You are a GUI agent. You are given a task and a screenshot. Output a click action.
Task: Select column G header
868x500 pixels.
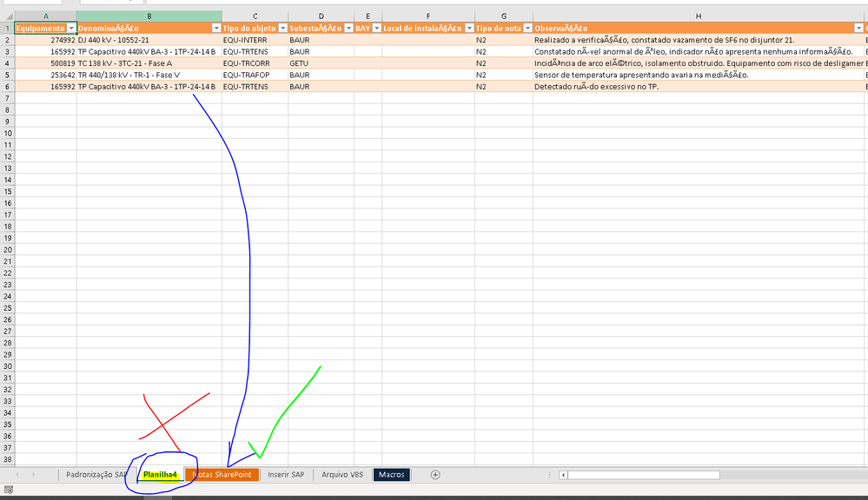[504, 16]
